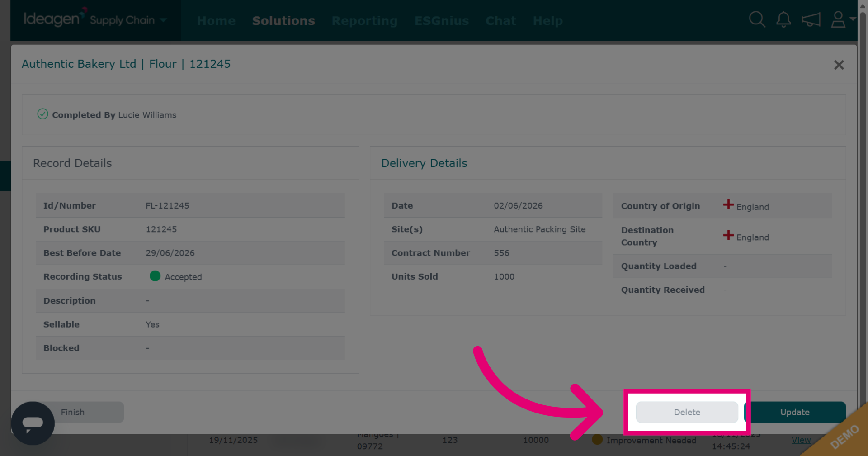868x456 pixels.
Task: Open the Chat menu
Action: click(501, 21)
